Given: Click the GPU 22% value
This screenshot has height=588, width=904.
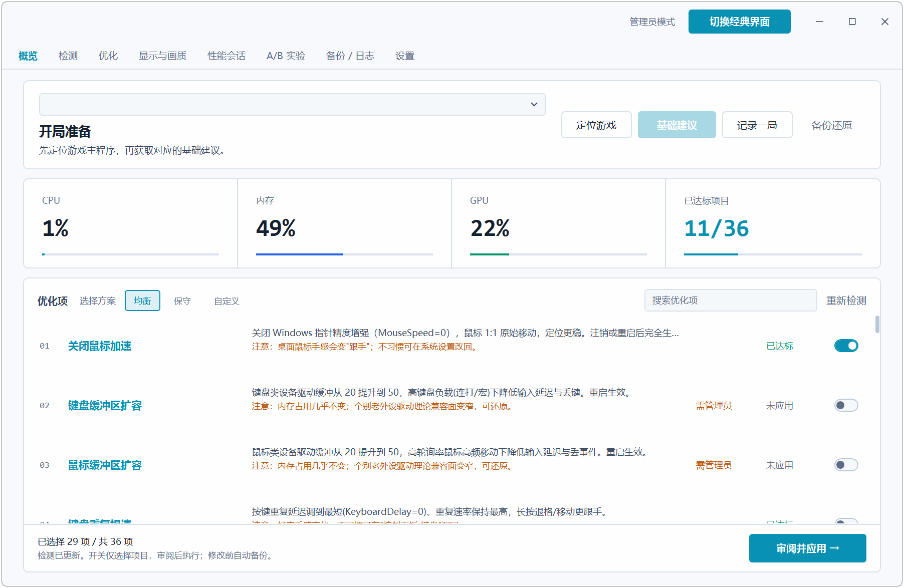Looking at the screenshot, I should [x=490, y=228].
